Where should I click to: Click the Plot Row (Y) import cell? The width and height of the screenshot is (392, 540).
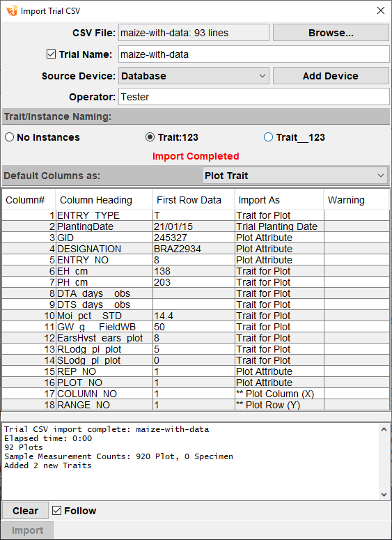279,405
